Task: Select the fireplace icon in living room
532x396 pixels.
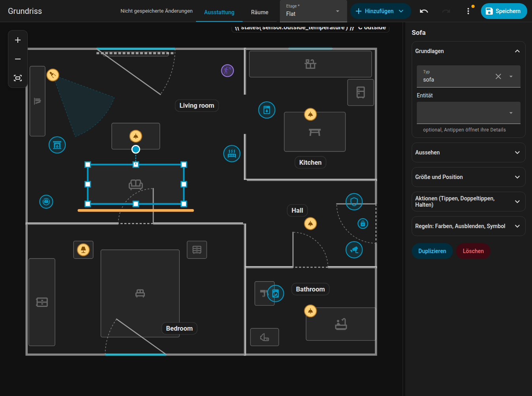Action: pyautogui.click(x=57, y=145)
